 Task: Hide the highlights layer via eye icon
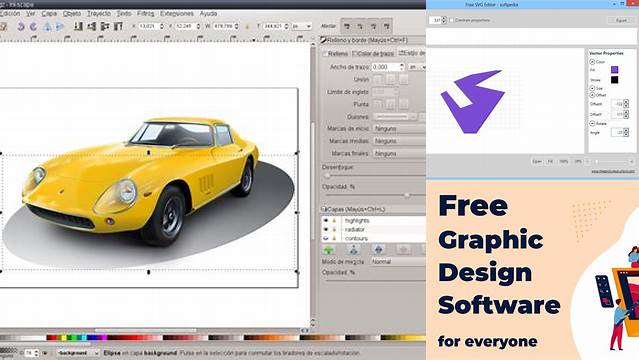tap(326, 220)
